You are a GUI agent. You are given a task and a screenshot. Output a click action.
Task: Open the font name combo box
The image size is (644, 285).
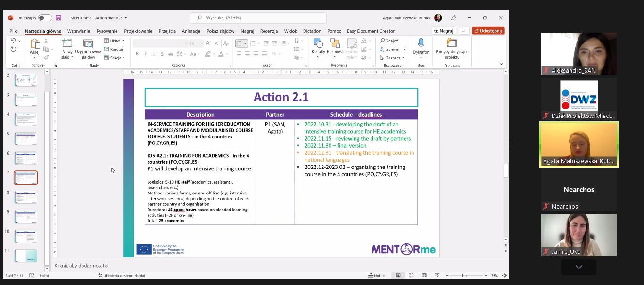coord(160,43)
